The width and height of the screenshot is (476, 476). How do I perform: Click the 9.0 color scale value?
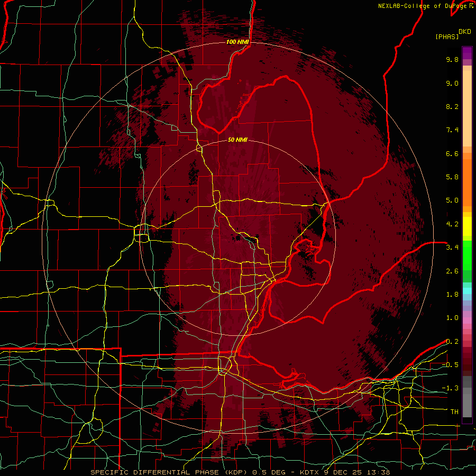pyautogui.click(x=452, y=83)
